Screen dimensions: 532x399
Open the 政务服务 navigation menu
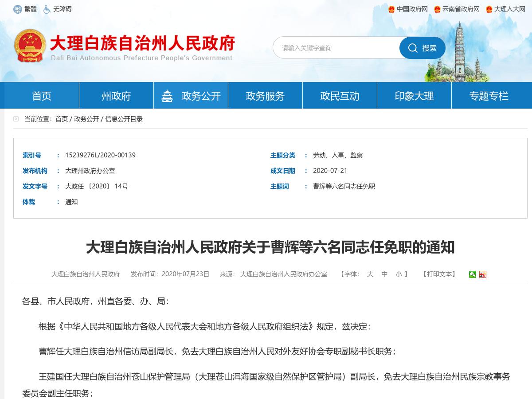pyautogui.click(x=265, y=95)
